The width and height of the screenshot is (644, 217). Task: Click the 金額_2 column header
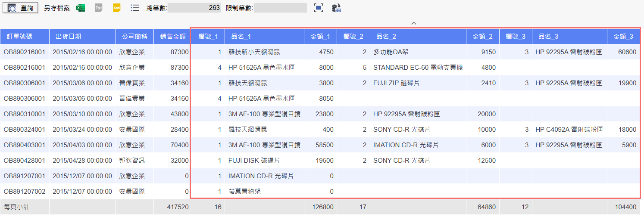(x=482, y=37)
